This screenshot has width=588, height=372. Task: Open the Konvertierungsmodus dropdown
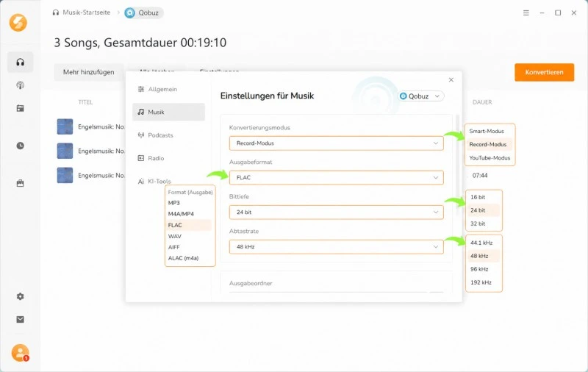337,143
